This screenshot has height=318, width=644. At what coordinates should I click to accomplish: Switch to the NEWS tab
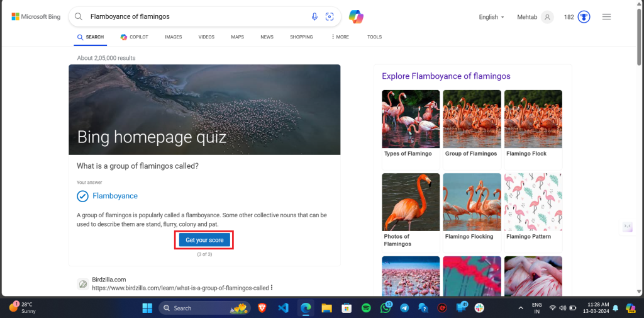[267, 37]
